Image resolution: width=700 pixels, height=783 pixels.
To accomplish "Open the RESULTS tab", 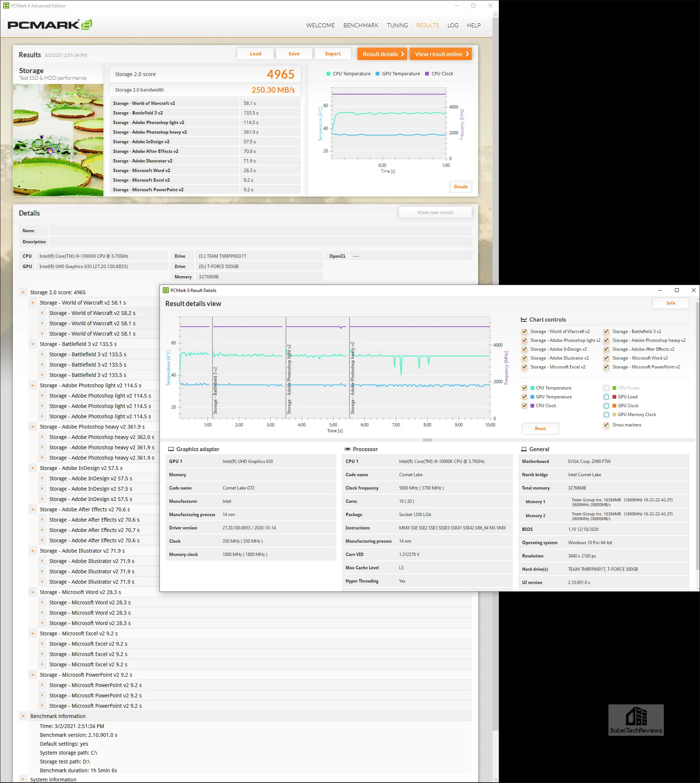I will (427, 25).
